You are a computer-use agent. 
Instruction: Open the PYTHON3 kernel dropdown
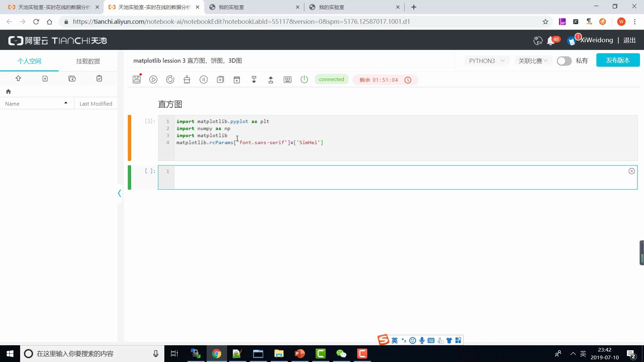pos(486,61)
